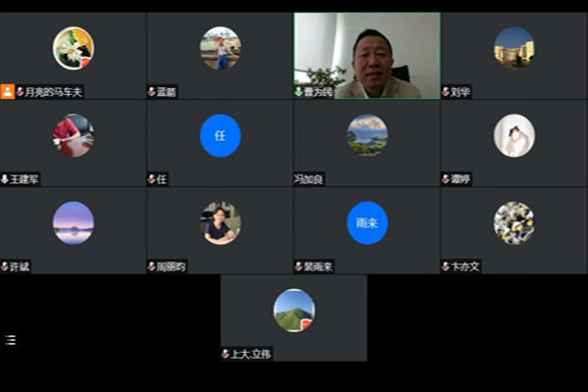Select the active speaker video of 曹为民
588x392 pixels.
(x=367, y=54)
